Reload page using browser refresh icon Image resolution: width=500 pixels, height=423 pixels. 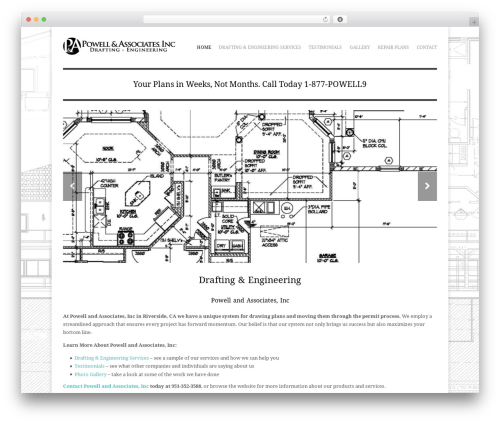click(325, 20)
